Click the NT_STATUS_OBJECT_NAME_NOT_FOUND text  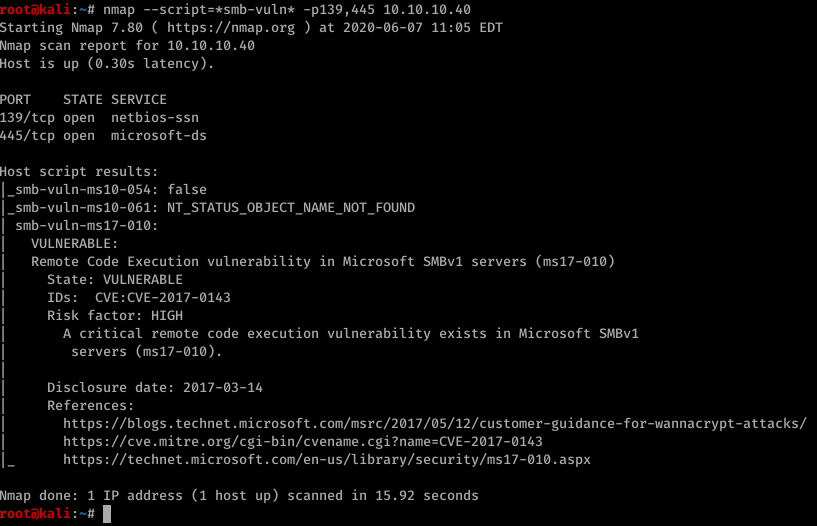tap(291, 208)
